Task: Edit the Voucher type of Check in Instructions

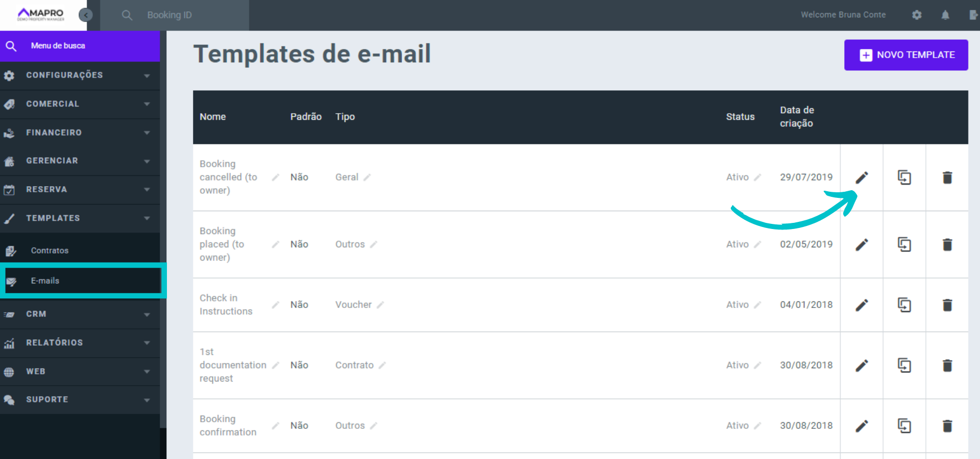Action: [x=380, y=304]
